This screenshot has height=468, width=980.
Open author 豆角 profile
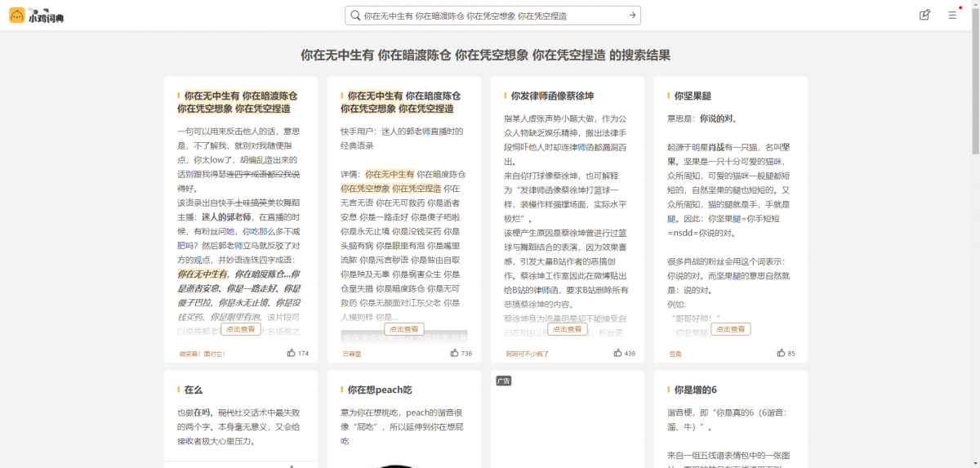(x=675, y=354)
